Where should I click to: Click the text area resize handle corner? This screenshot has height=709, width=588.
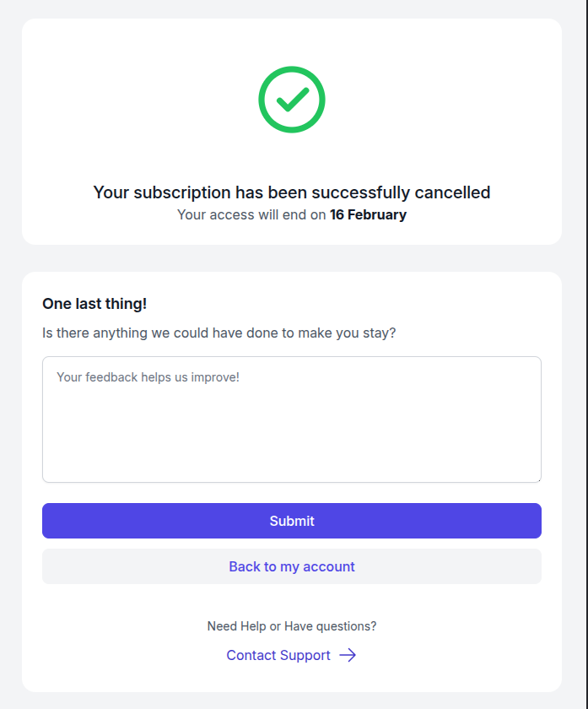pos(537,479)
